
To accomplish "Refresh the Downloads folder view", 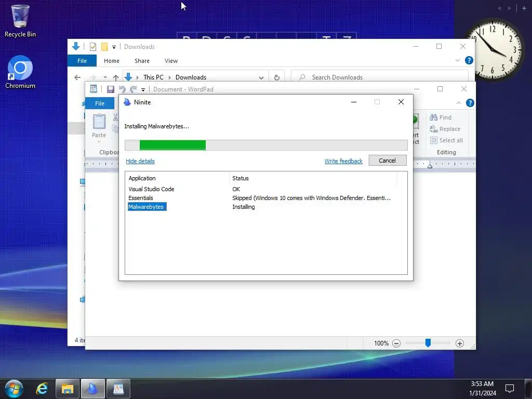I will pos(277,77).
